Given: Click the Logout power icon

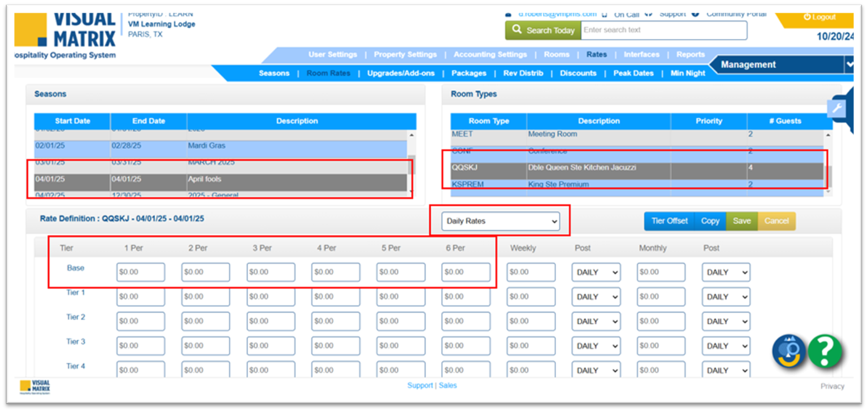Looking at the screenshot, I should coord(807,17).
